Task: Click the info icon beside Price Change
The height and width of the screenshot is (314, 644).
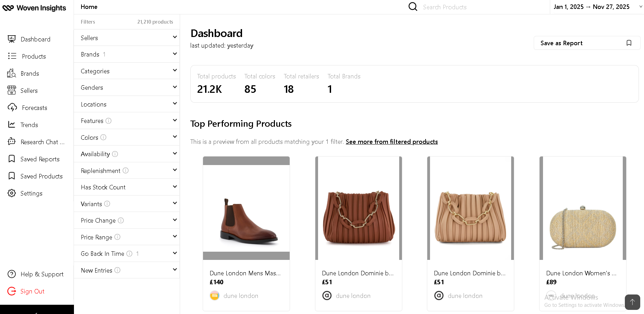Action: (121, 221)
